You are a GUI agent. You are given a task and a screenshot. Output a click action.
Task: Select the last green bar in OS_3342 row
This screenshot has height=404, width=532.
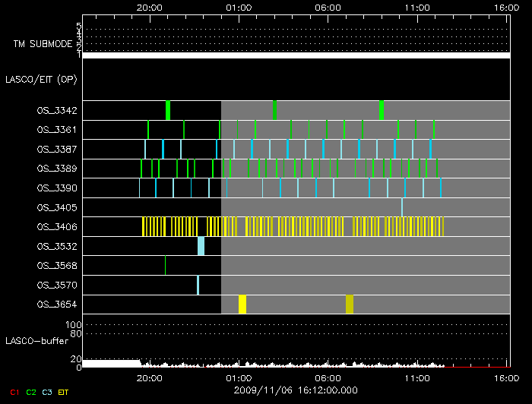[382, 110]
